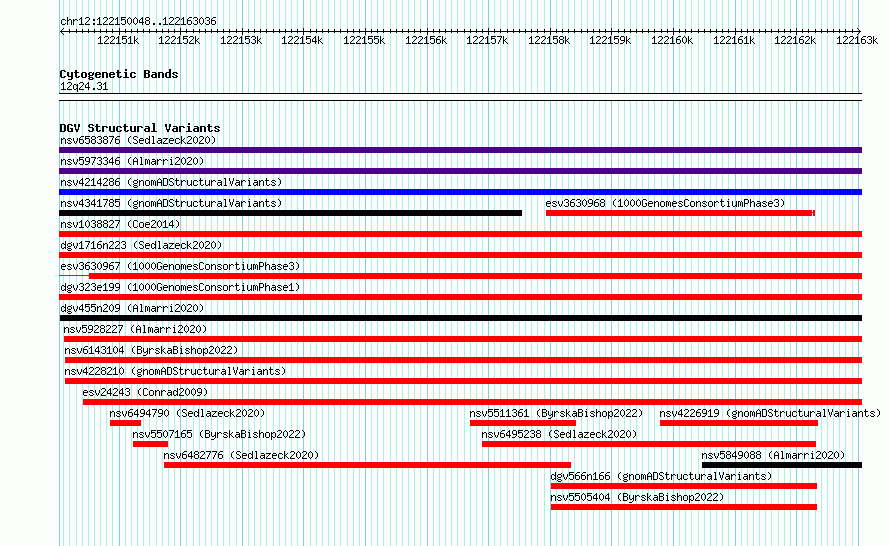
Task: Click the Cytogenetic Bands track title
Action: 119,74
